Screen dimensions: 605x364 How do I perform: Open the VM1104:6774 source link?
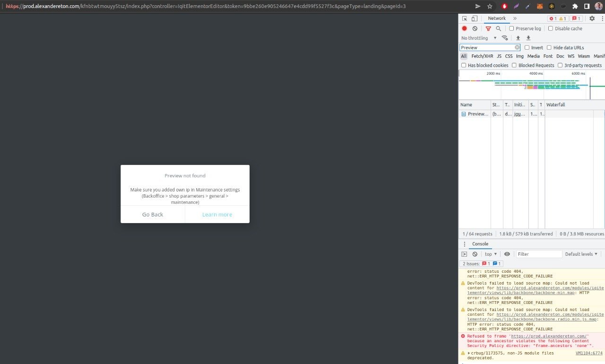589,353
